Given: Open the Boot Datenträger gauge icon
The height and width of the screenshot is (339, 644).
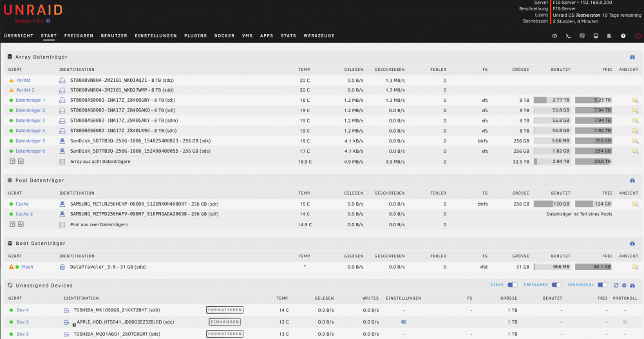Looking at the screenshot, I should pos(632,244).
